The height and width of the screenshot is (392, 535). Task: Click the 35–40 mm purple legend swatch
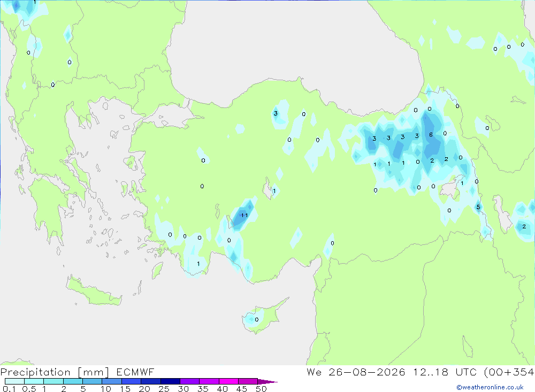point(209,381)
